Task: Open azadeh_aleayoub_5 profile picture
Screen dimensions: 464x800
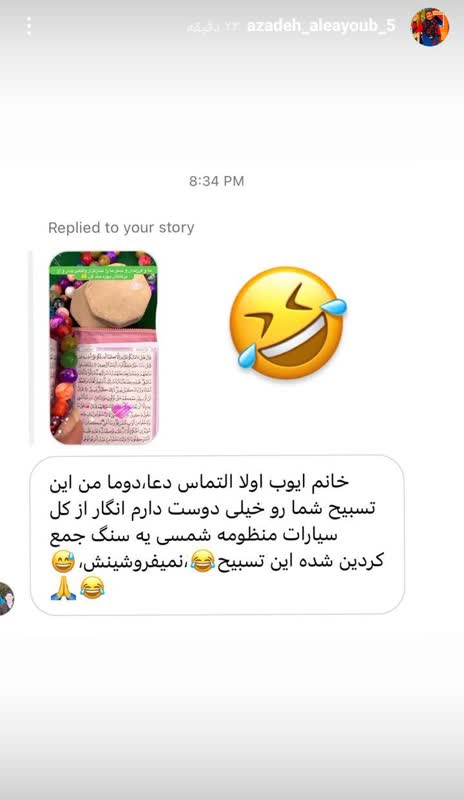Action: (430, 27)
